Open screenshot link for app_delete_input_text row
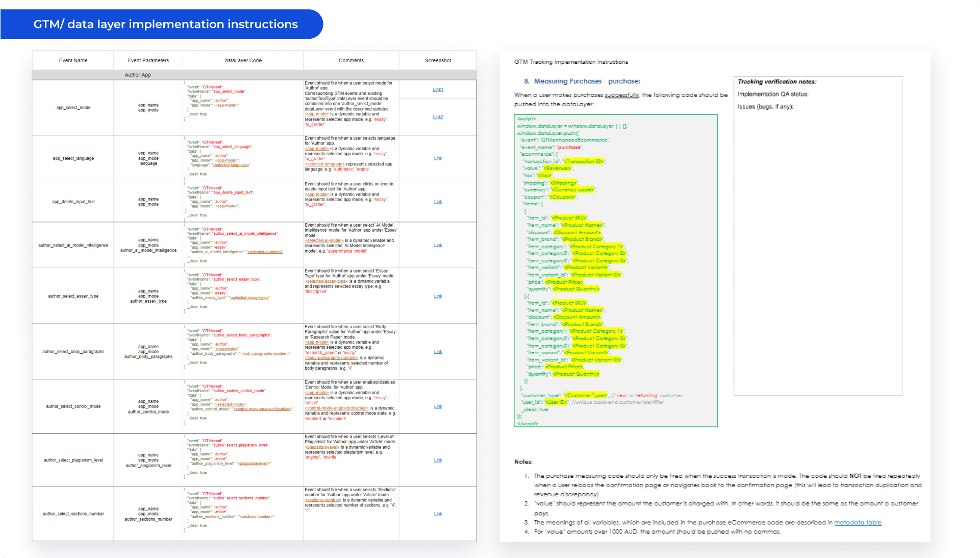Screen dimensions: 980x558 tap(438, 202)
